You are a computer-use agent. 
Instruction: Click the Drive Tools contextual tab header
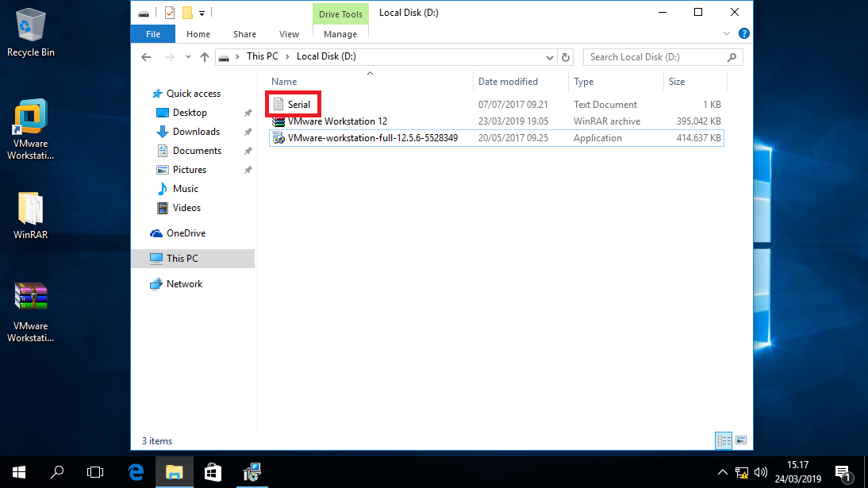tap(340, 13)
